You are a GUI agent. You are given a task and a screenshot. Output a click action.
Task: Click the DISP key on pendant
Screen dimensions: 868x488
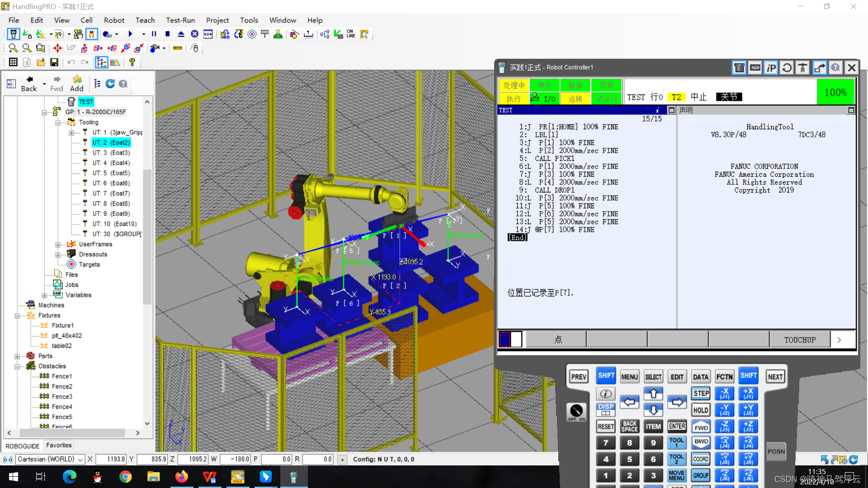(x=605, y=409)
